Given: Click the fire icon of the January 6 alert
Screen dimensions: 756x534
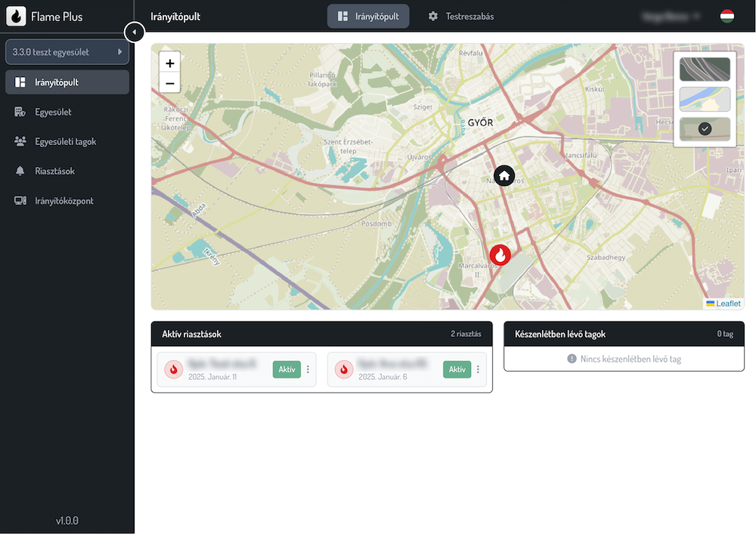Looking at the screenshot, I should (344, 369).
